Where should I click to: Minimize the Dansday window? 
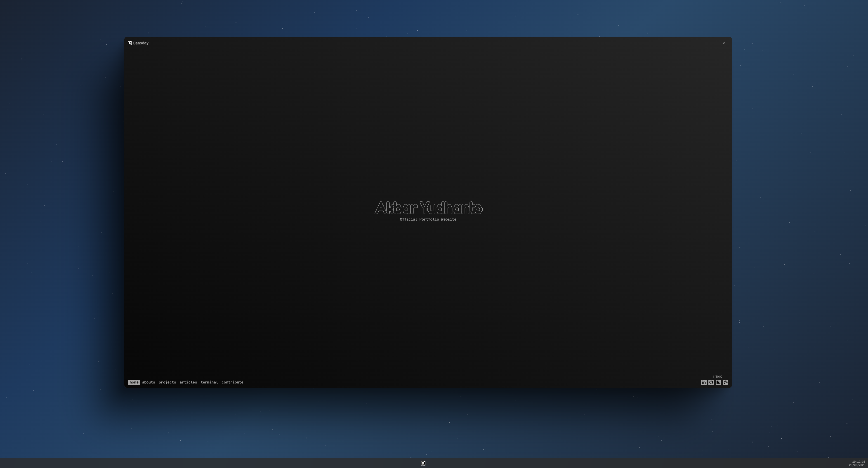pyautogui.click(x=705, y=43)
